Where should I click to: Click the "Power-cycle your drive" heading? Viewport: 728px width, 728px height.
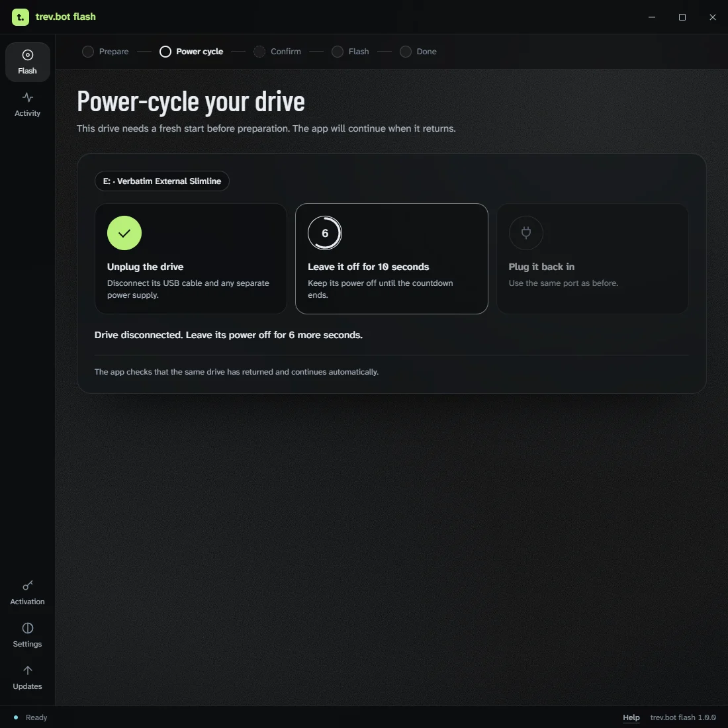[191, 101]
